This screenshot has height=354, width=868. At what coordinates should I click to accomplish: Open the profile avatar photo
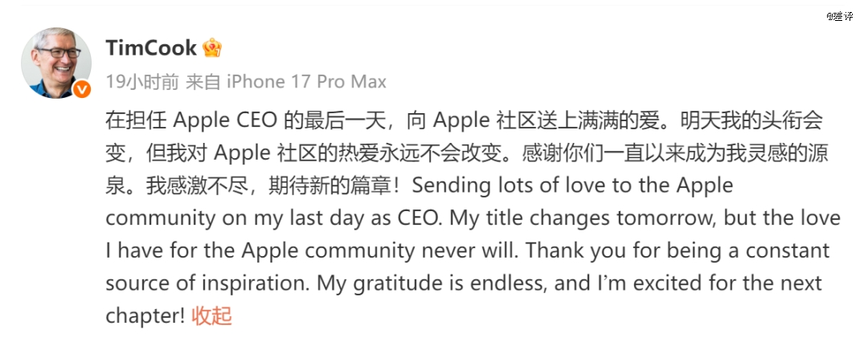(x=56, y=63)
